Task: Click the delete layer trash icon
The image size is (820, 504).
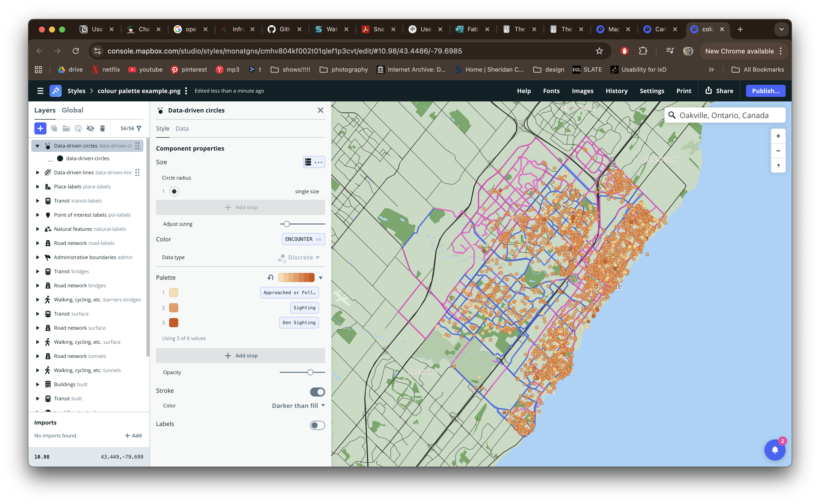Action: pos(102,128)
